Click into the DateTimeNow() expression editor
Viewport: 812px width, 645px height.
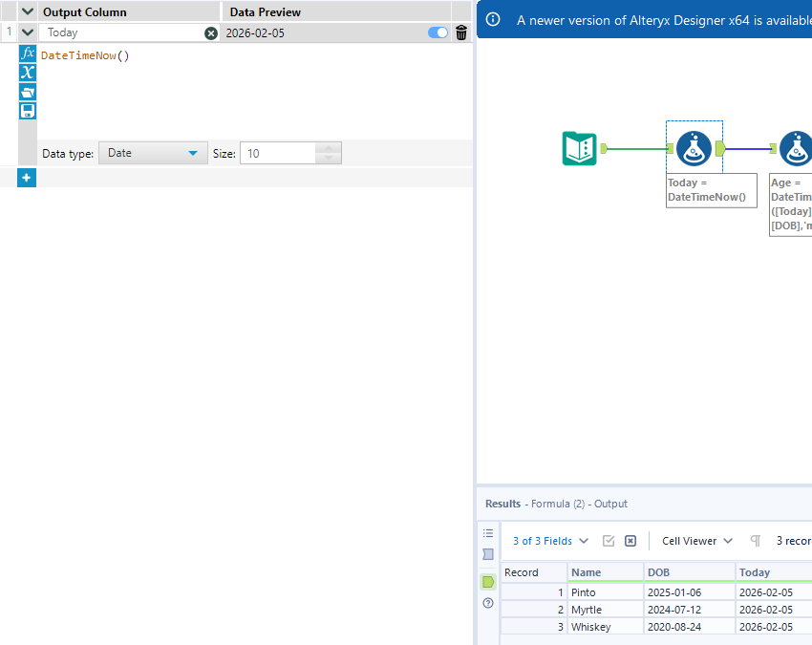(x=254, y=91)
